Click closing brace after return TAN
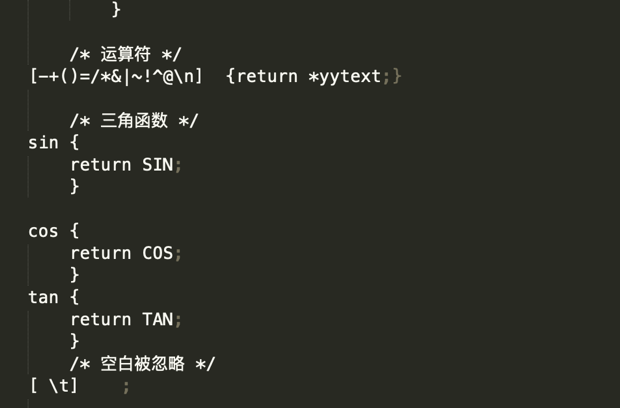 (x=75, y=341)
